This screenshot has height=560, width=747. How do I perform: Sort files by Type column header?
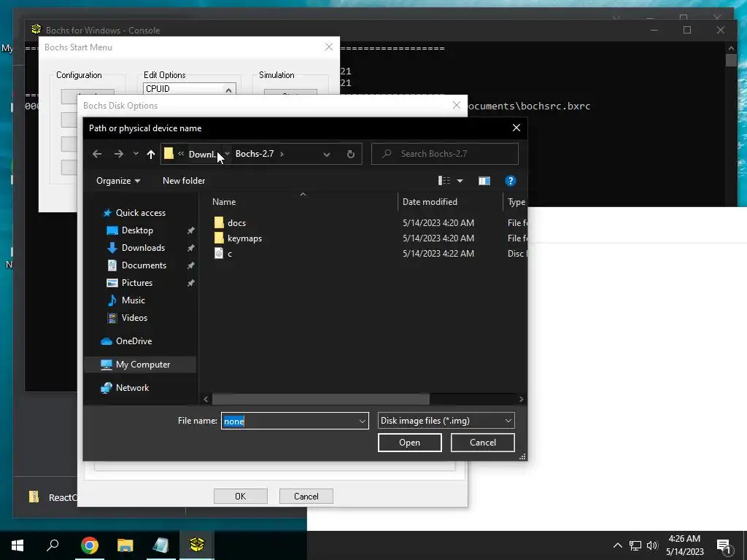[516, 201]
